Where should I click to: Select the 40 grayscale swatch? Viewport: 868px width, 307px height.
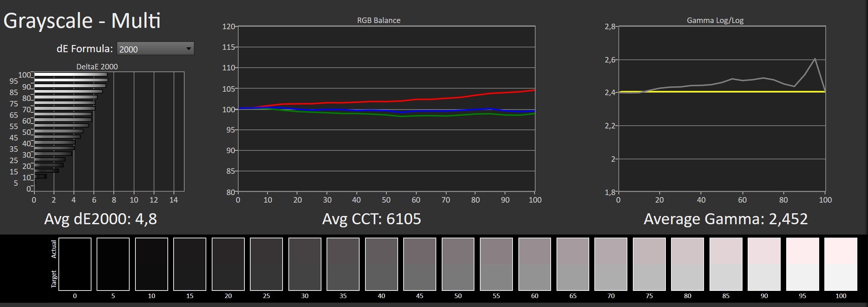click(382, 264)
